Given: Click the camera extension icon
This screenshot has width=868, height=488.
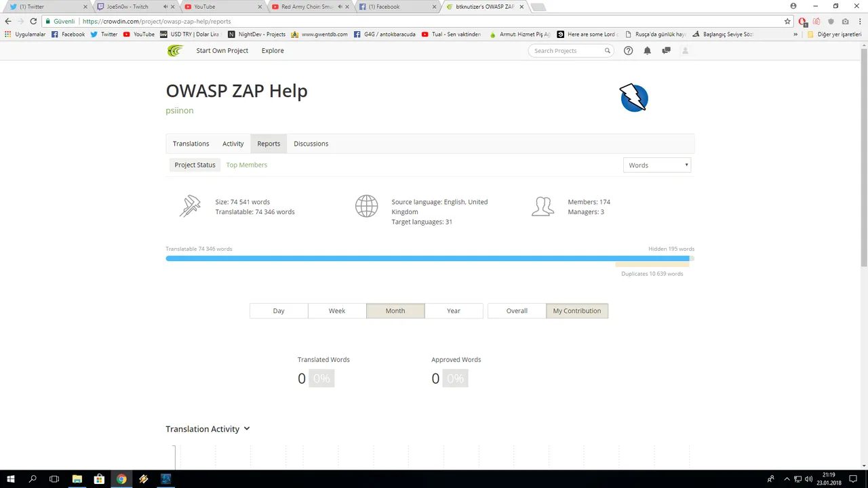Looking at the screenshot, I should (x=845, y=21).
